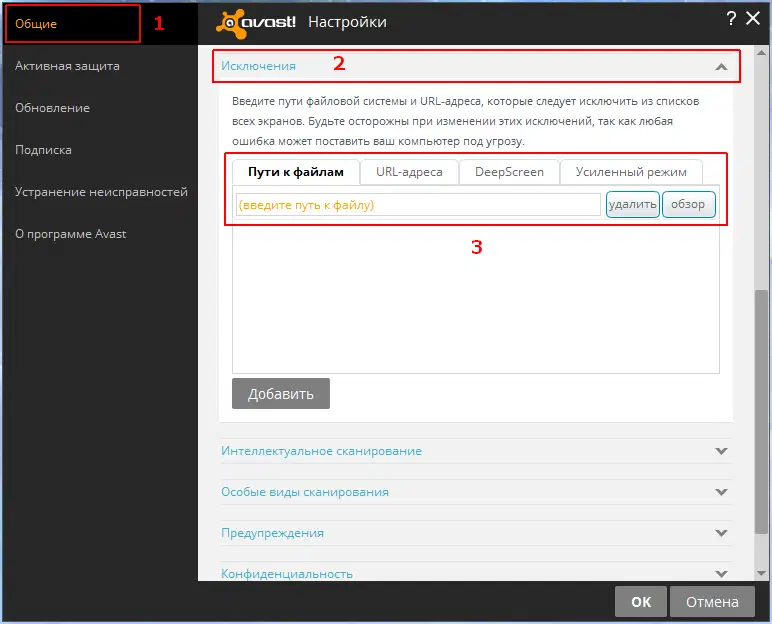Viewport: 772px width, 624px height.
Task: Click the help question mark icon
Action: pos(731,19)
